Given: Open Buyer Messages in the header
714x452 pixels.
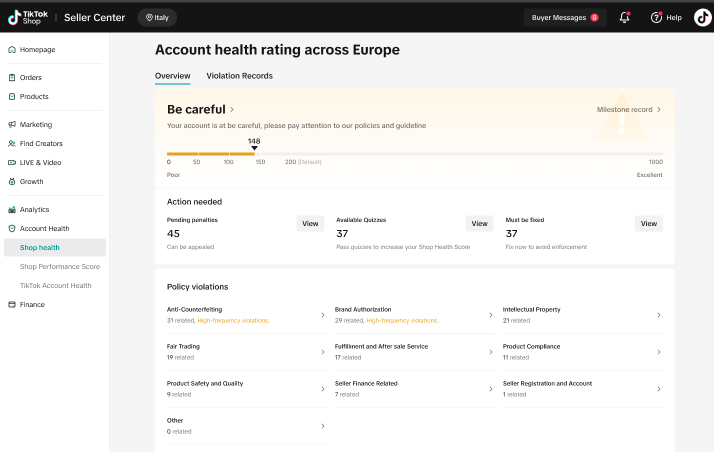Looking at the screenshot, I should coord(565,17).
